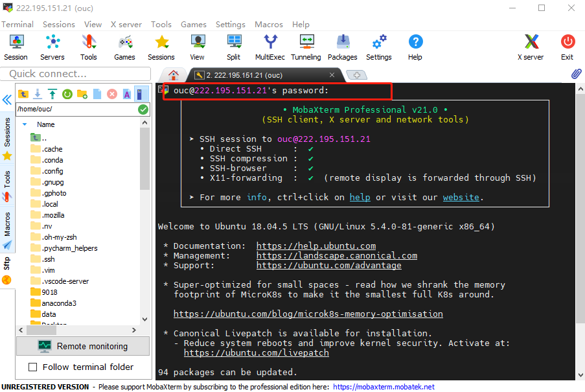Click file list horizontal scroll right arrow
This screenshot has width=585, height=392.
pos(134,330)
